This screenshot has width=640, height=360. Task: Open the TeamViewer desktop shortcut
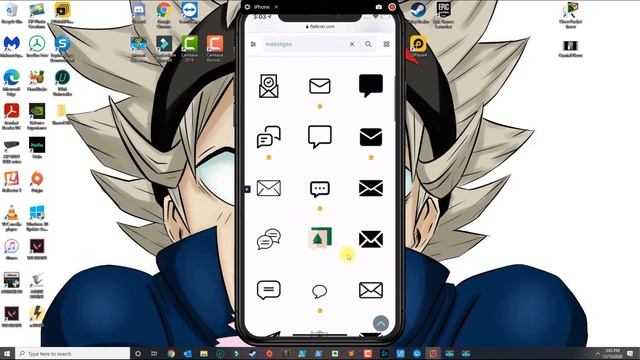click(x=189, y=13)
